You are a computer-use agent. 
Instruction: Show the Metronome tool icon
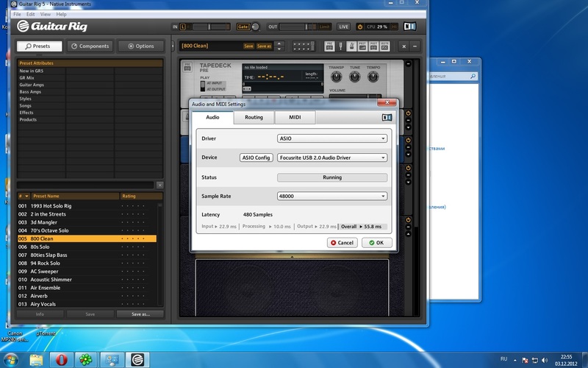coord(351,46)
